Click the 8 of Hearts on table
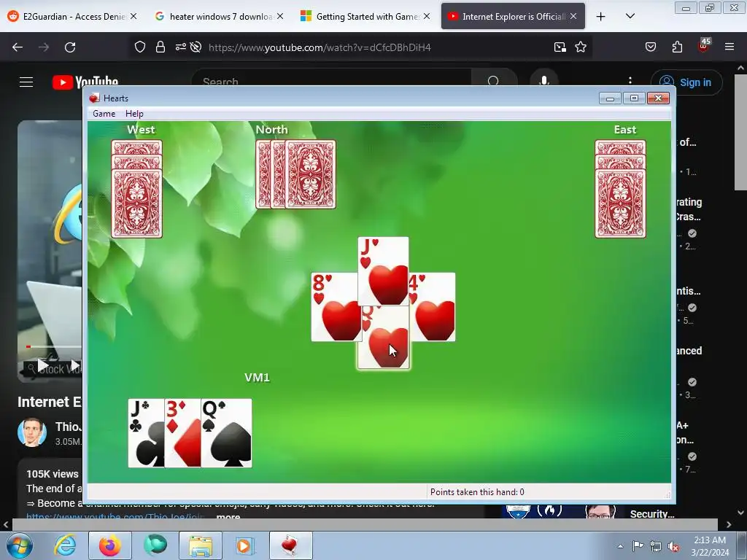The image size is (747, 560). (x=334, y=307)
